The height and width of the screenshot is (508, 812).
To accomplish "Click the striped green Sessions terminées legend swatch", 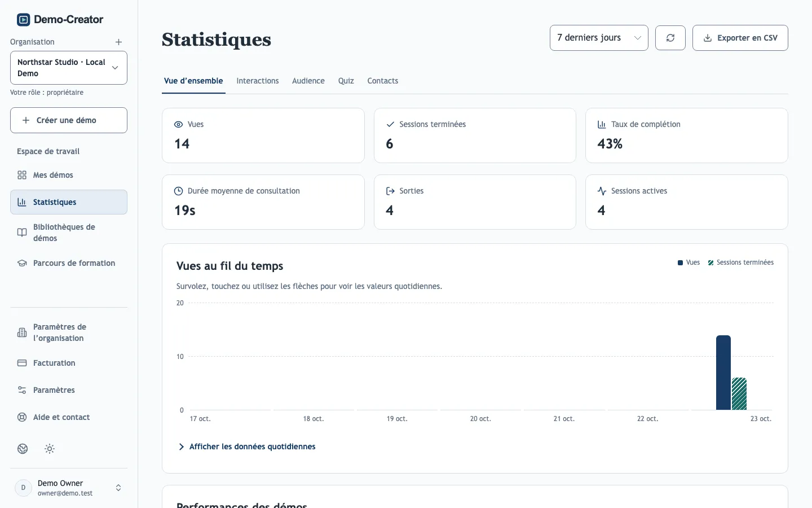I will (710, 262).
